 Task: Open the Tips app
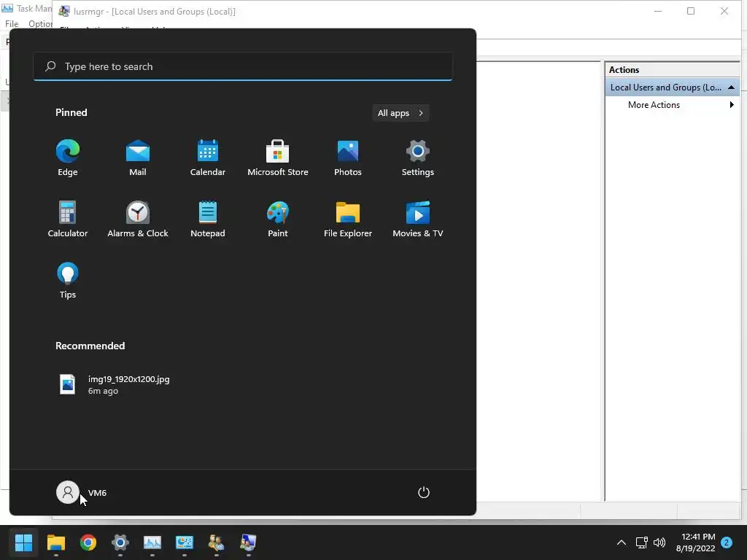(x=68, y=281)
